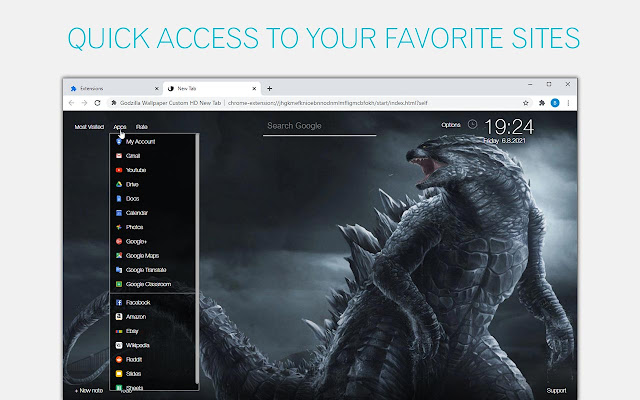Switch to Extensions tab
This screenshot has height=400, width=640.
coord(114,89)
